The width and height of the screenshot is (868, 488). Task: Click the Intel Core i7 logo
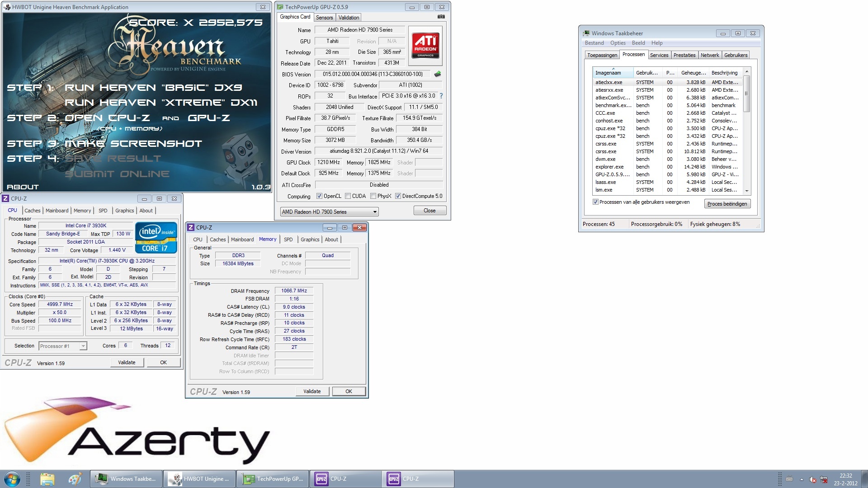156,238
